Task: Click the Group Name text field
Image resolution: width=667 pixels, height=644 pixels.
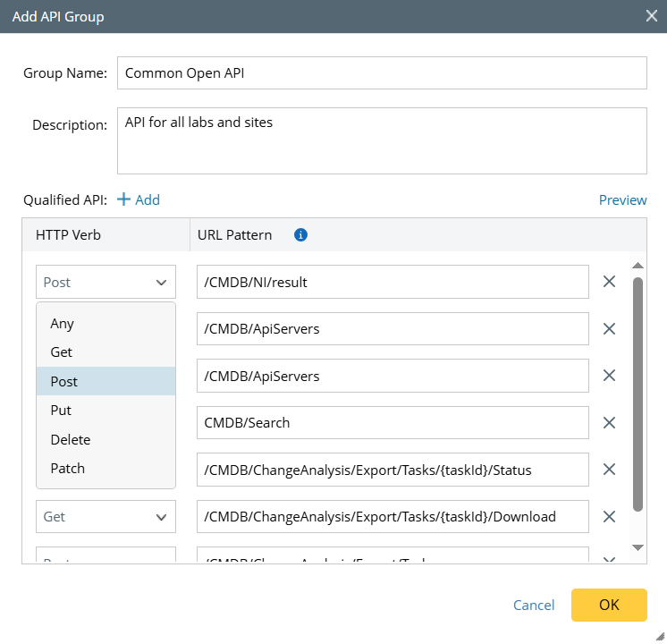Action: pos(382,73)
